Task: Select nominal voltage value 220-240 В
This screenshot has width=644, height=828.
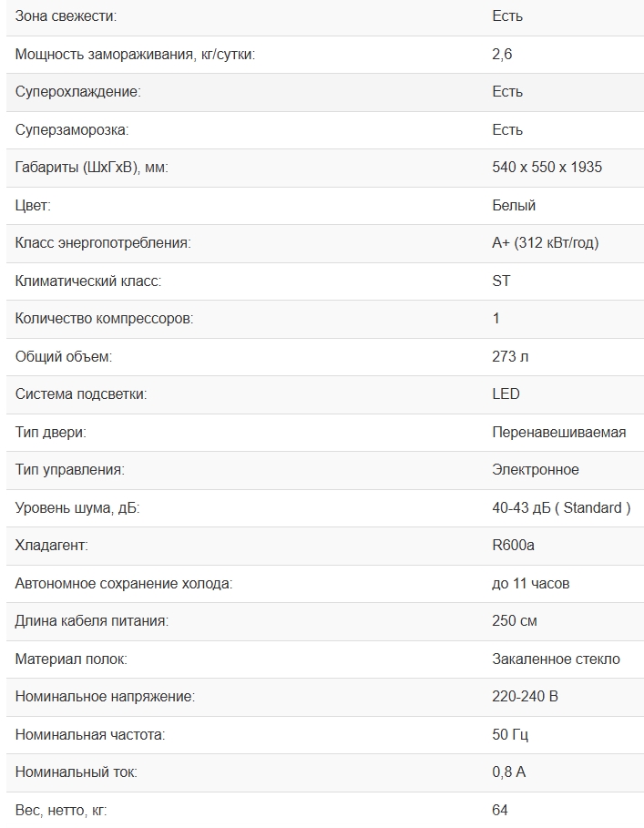Action: point(525,697)
